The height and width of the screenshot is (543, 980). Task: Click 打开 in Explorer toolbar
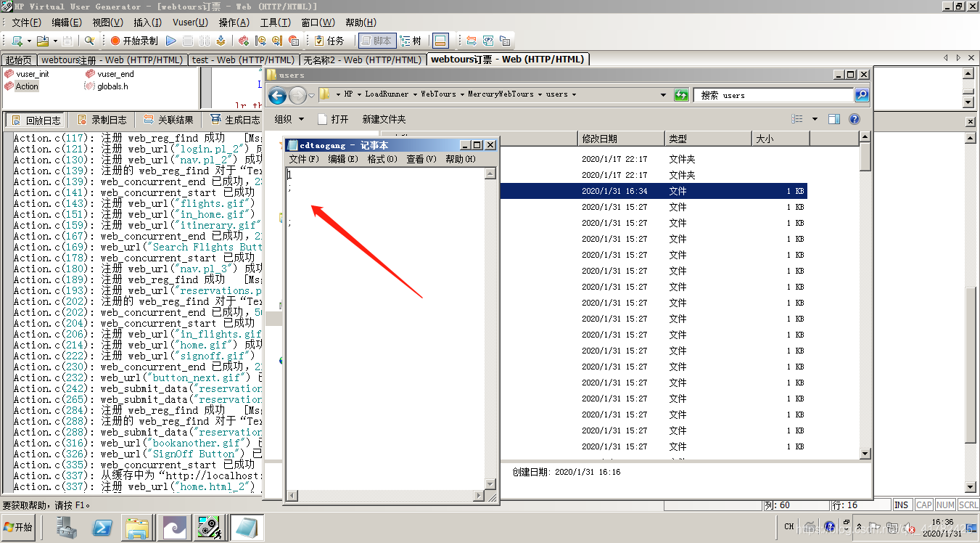pyautogui.click(x=333, y=119)
